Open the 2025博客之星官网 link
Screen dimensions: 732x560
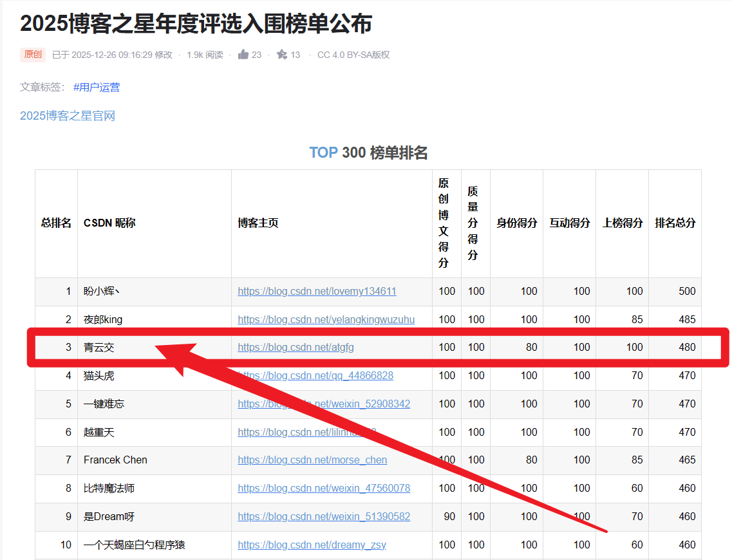point(68,116)
